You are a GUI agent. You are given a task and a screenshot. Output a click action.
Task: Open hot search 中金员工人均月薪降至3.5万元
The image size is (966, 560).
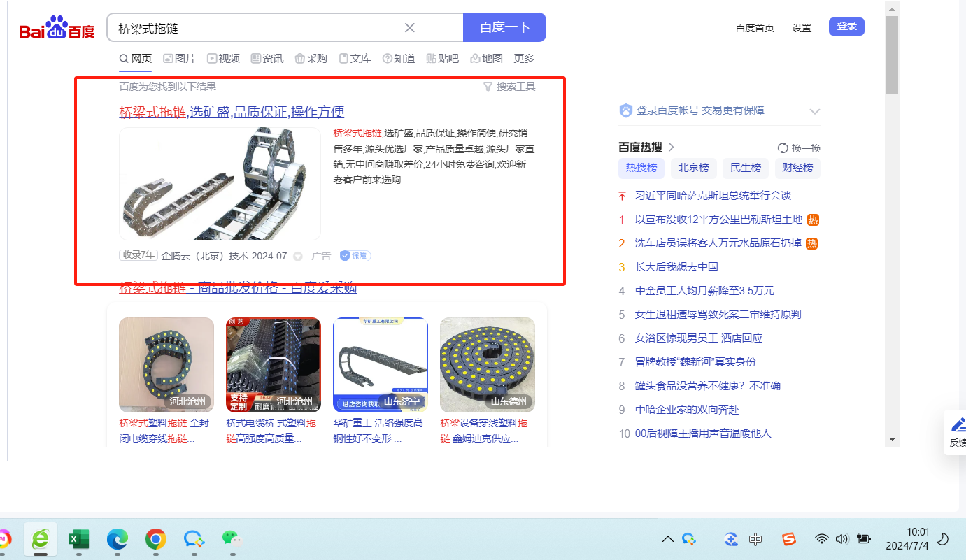[704, 291]
